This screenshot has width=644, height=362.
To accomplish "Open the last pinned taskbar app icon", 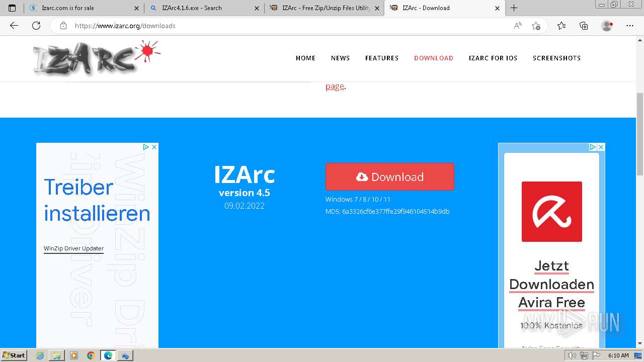I will pos(125,355).
